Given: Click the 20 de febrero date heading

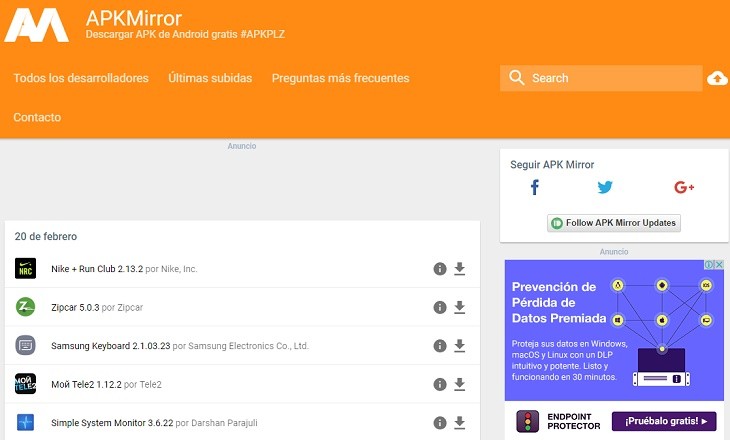Looking at the screenshot, I should pos(46,237).
